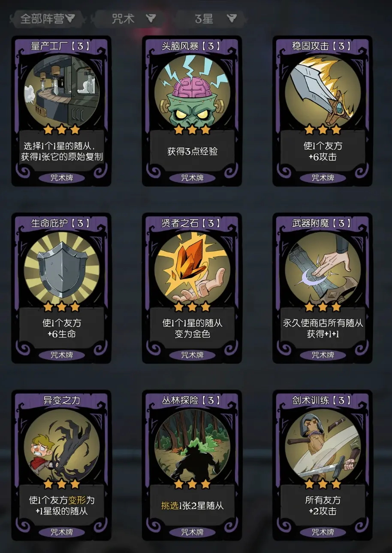Click the 头脑风暴 zombie brain artwork

coord(192,90)
